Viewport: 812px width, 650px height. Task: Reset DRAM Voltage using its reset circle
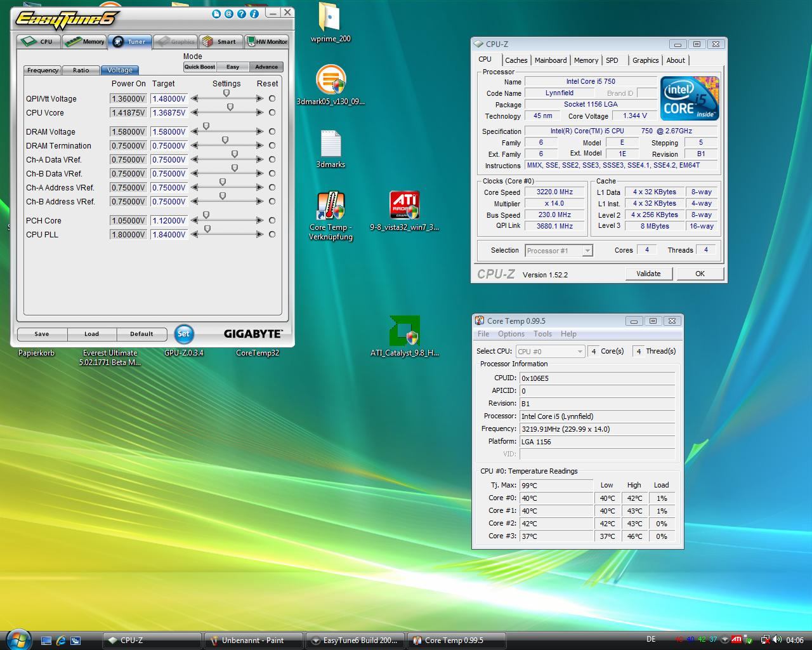tap(272, 131)
